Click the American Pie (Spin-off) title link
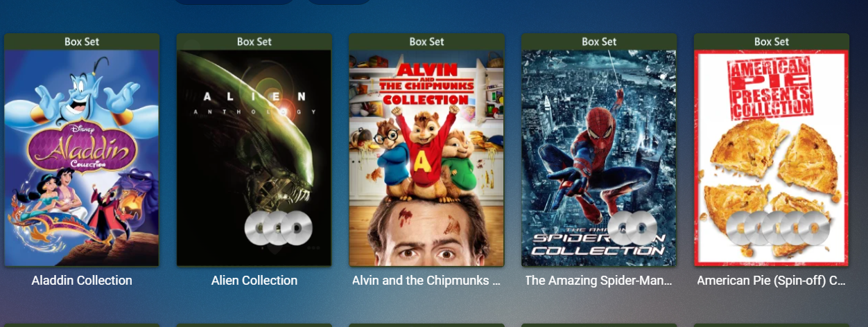Image resolution: width=868 pixels, height=327 pixels. pyautogui.click(x=772, y=281)
